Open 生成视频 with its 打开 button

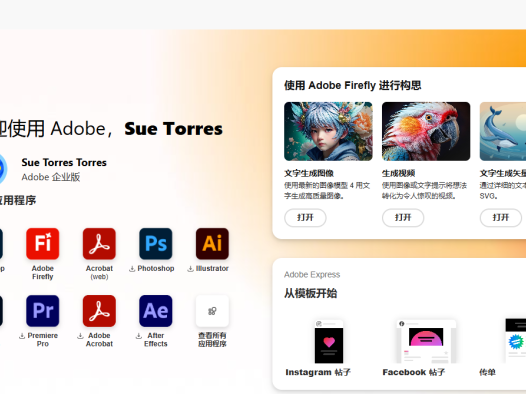pos(403,218)
